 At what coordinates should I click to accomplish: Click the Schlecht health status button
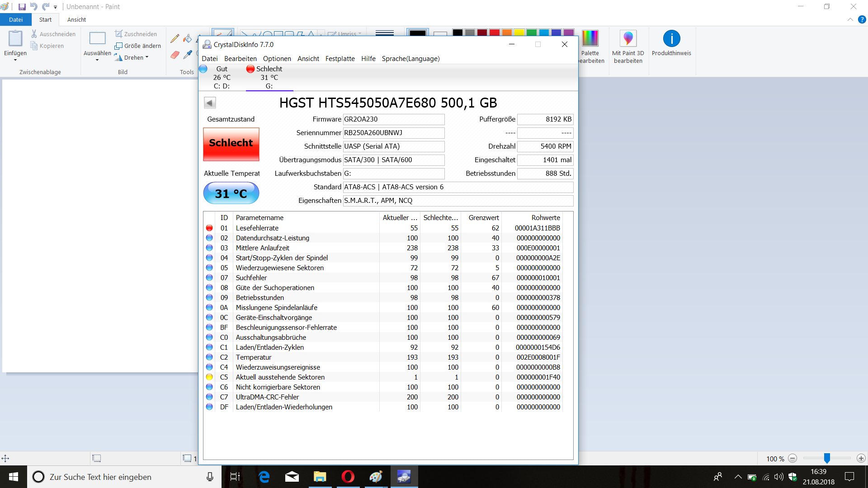[x=231, y=144]
